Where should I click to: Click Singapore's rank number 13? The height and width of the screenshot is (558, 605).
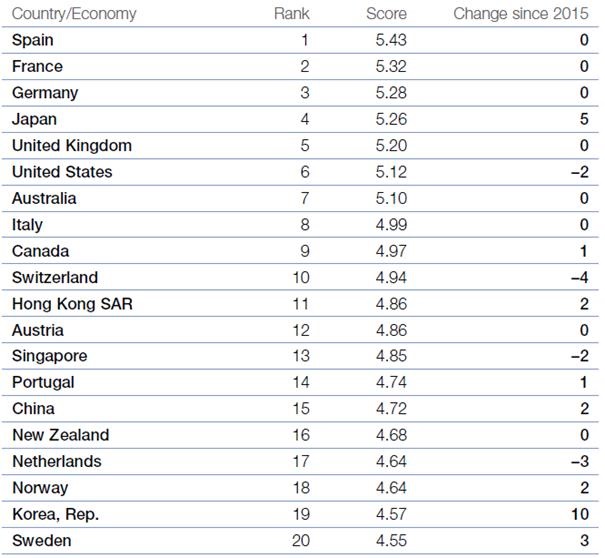point(301,356)
